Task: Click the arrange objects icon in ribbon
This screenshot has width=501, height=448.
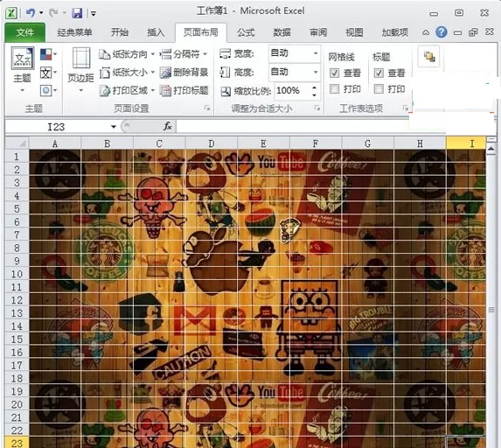Action: (429, 57)
